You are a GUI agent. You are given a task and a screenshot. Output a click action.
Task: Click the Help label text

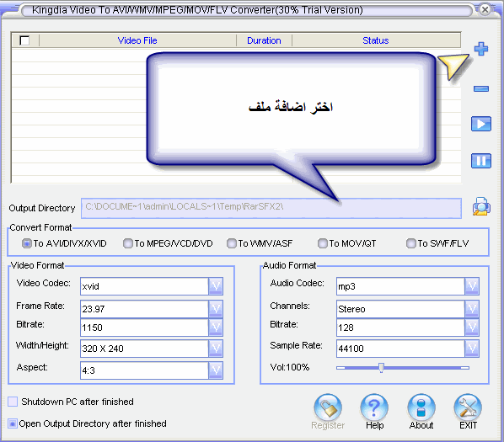pos(374,425)
